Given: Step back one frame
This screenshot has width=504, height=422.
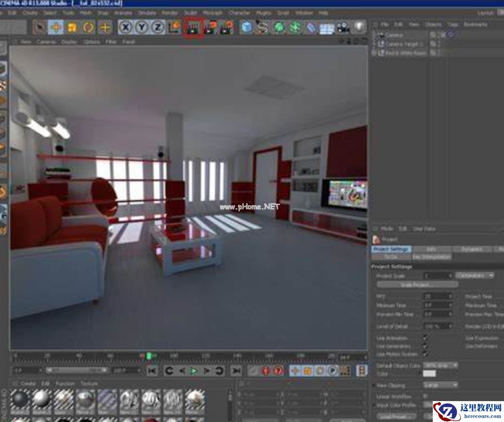Looking at the screenshot, I should tap(182, 371).
